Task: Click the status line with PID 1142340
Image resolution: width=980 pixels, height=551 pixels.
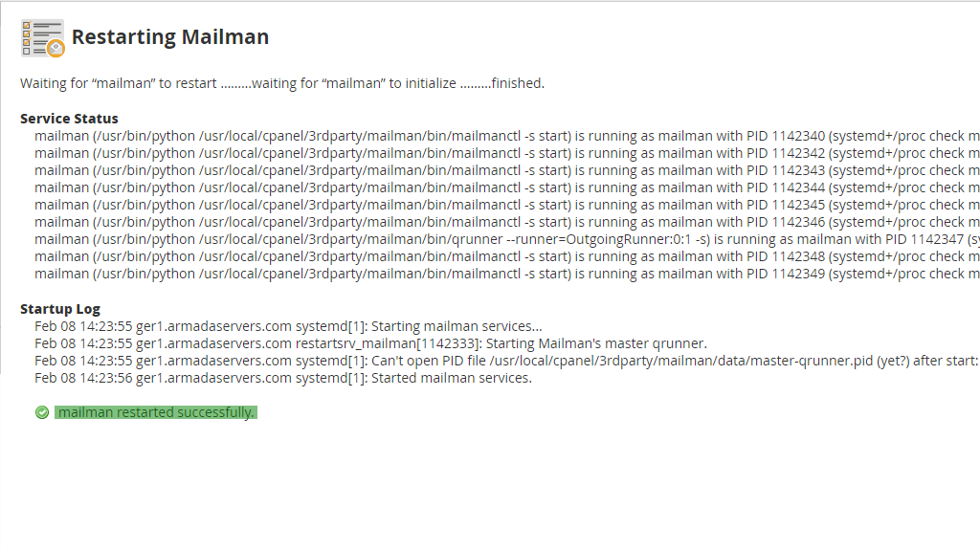Action: (507, 136)
